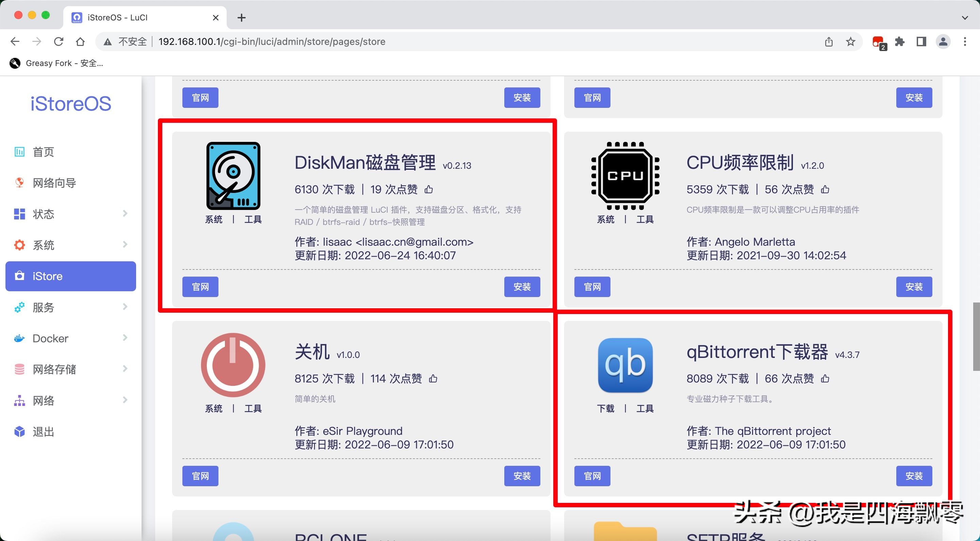Open 官网 for 关机 app
Screen dimensions: 980x541
[200, 476]
